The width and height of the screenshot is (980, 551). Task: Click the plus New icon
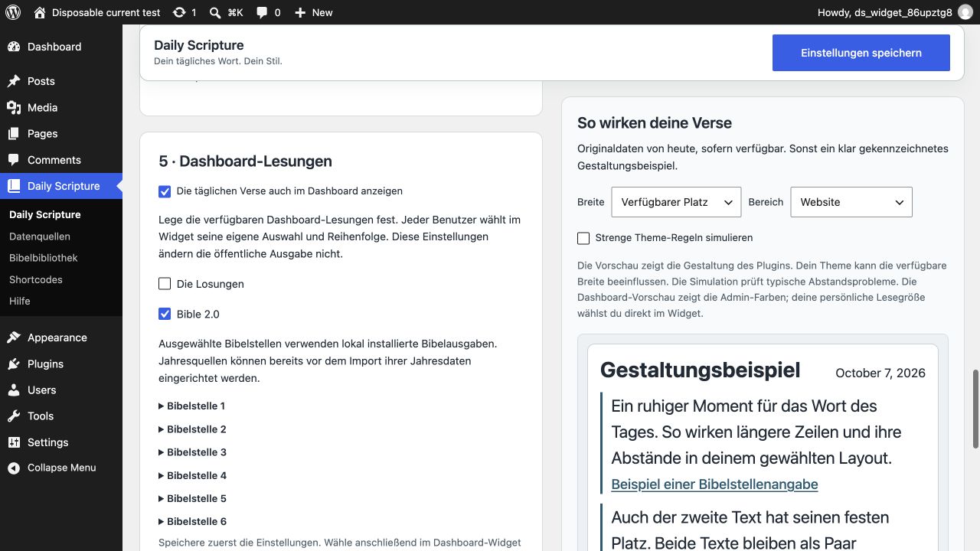(300, 12)
